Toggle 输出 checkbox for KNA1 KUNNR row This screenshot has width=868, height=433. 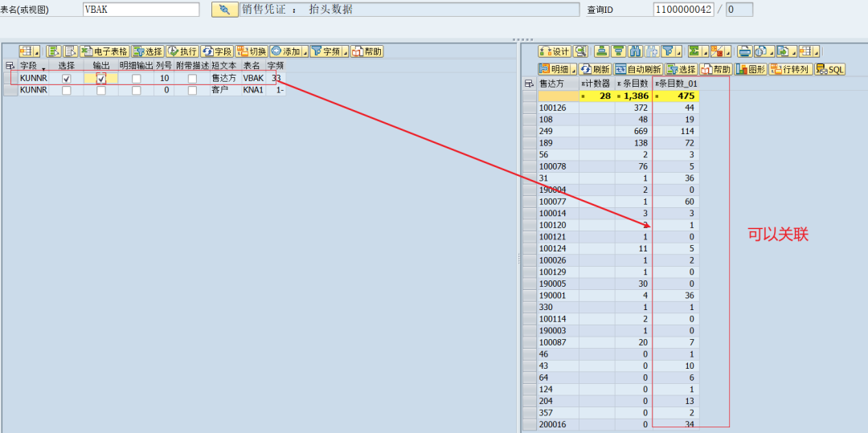pos(100,90)
